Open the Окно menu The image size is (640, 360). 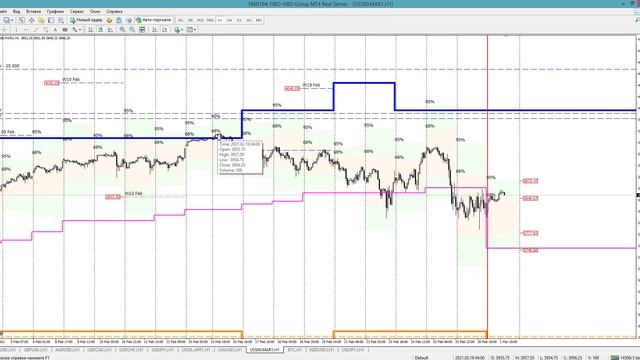tap(95, 11)
